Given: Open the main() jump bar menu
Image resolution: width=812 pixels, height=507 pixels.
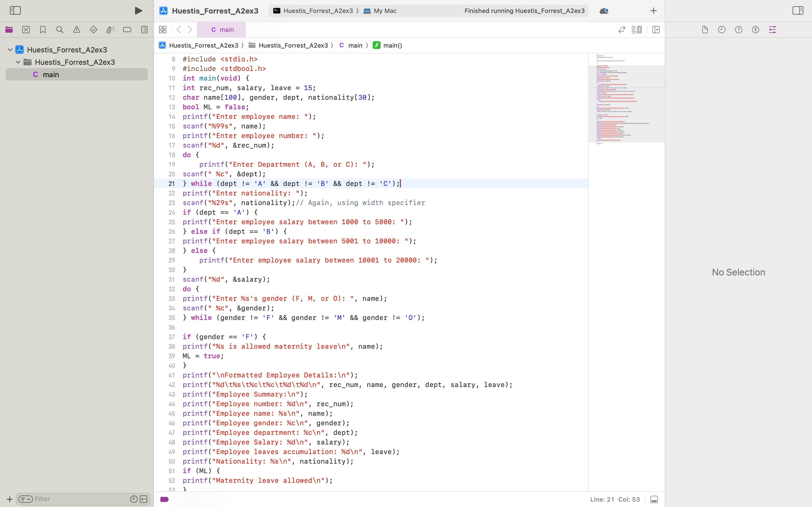Looking at the screenshot, I should [392, 45].
